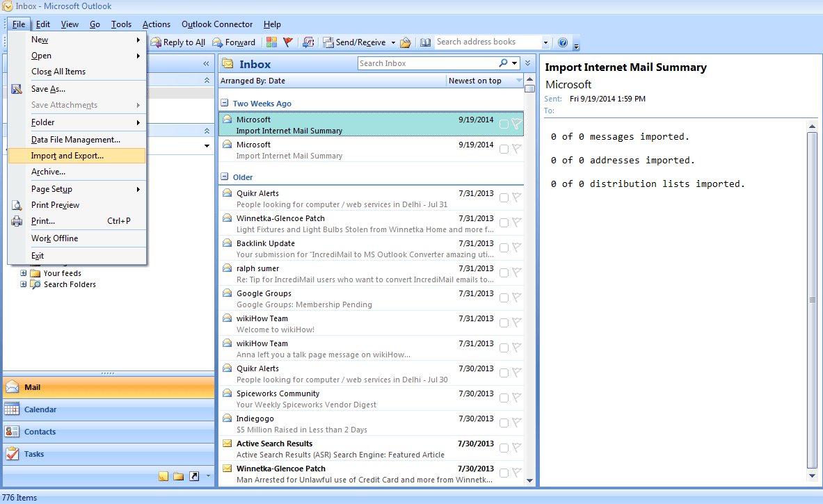Toggle category box on Spiceworks Community message
Image resolution: width=823 pixels, height=504 pixels.
click(x=504, y=398)
